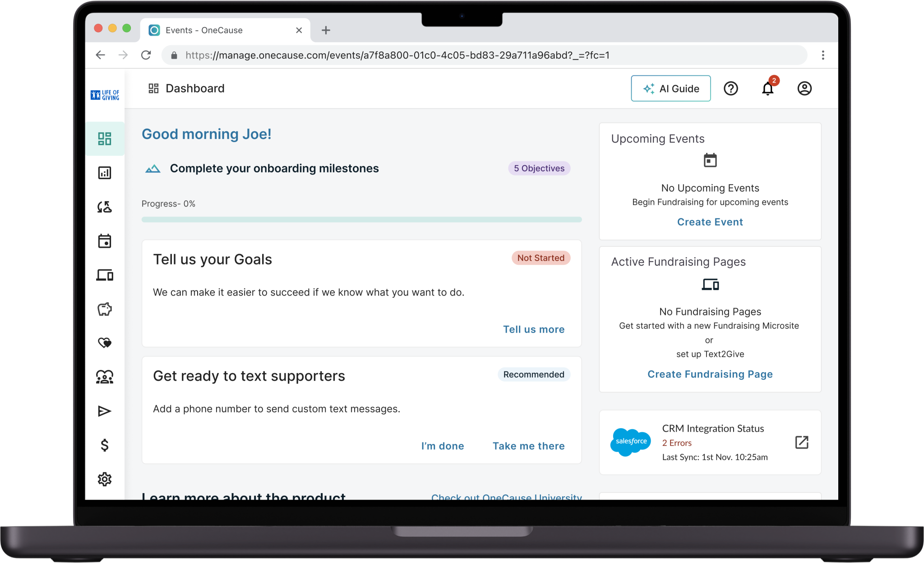Viewport: 924px width, 563px height.
Task: Reload the page with refresh icon
Action: point(146,55)
